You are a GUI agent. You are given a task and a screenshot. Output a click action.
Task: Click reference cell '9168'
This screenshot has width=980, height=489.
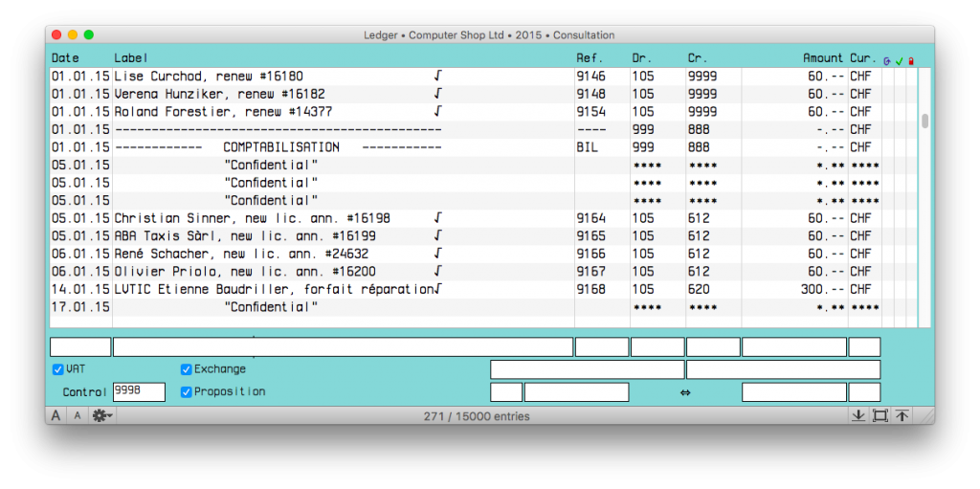(590, 290)
